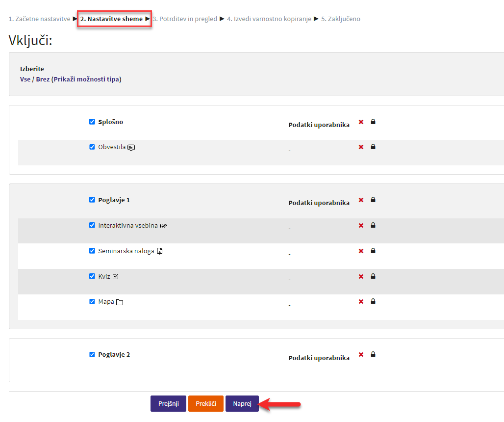The height and width of the screenshot is (422, 504).
Task: Click the Poglavje 1 section label
Action: [114, 200]
